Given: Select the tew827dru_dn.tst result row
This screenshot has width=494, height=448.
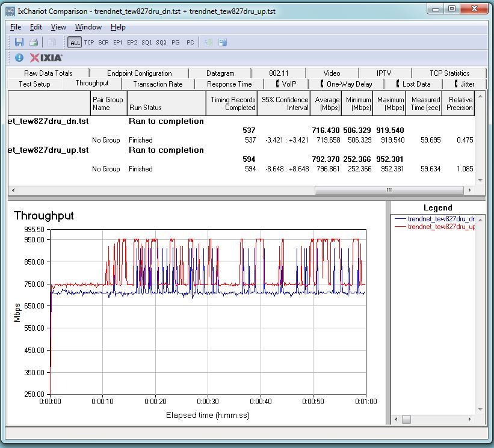Looking at the screenshot, I should (241, 121).
